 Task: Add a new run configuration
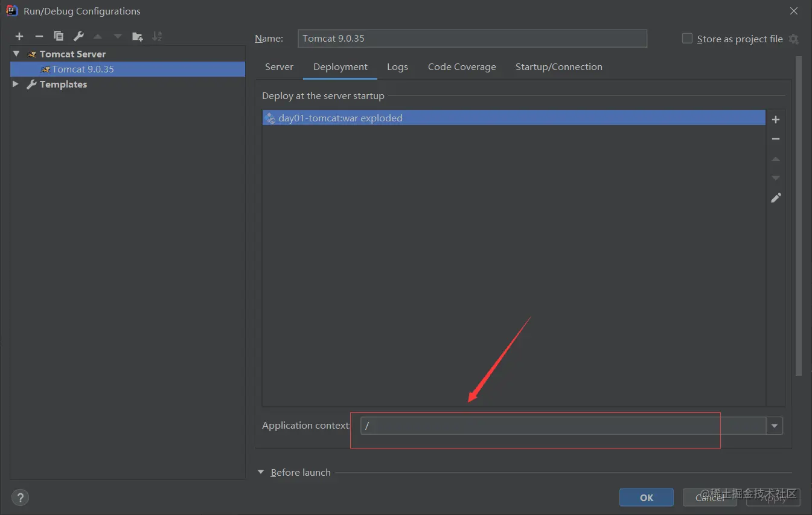click(19, 36)
